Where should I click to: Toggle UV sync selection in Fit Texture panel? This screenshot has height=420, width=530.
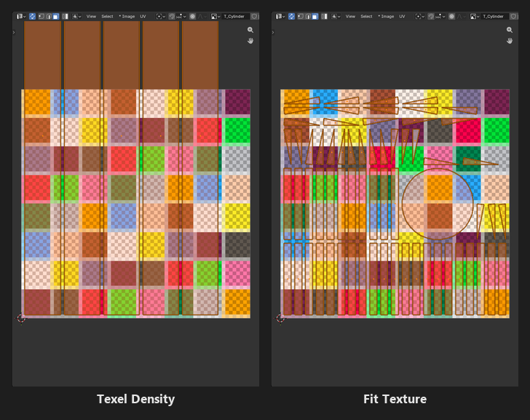(291, 16)
